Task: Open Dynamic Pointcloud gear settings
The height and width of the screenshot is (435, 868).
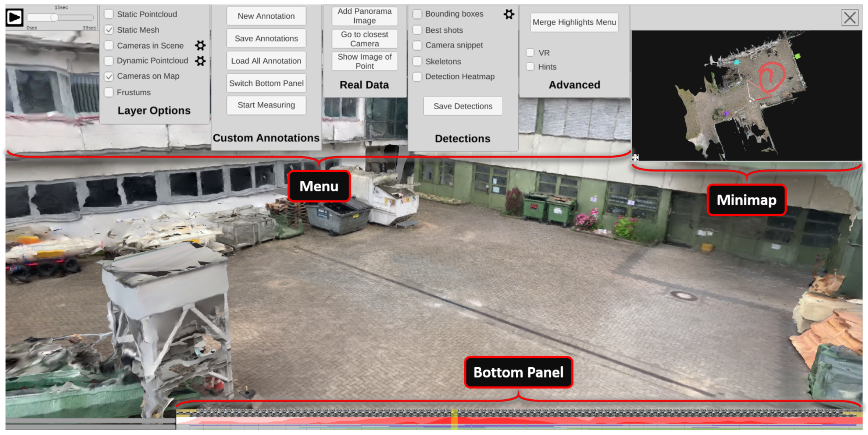Action: tap(200, 61)
